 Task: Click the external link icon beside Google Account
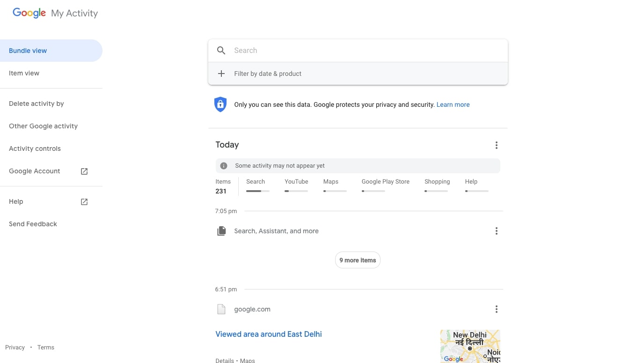point(84,171)
